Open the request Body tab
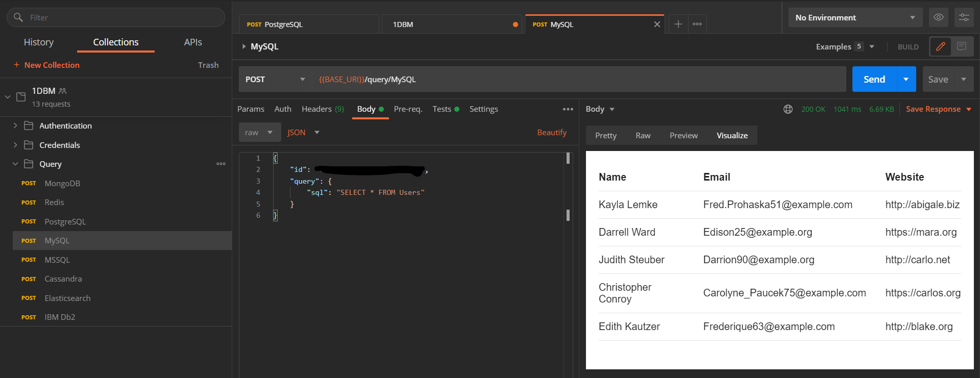The width and height of the screenshot is (980, 378). [x=370, y=109]
